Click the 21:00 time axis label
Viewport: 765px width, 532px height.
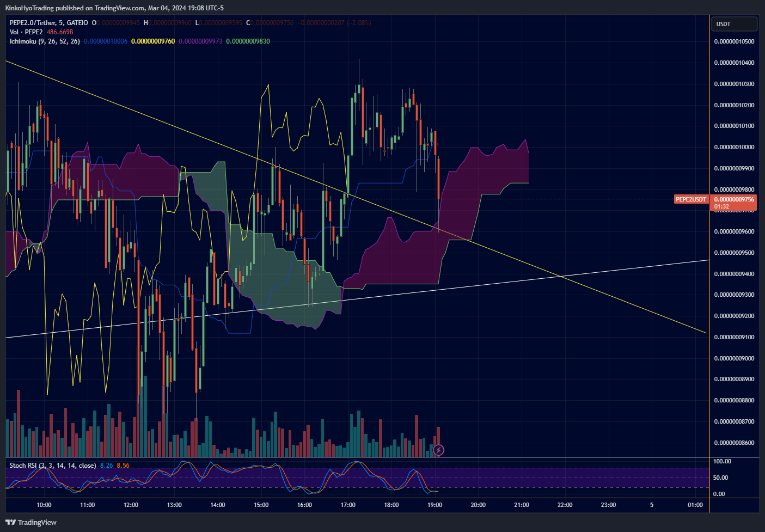pyautogui.click(x=522, y=505)
